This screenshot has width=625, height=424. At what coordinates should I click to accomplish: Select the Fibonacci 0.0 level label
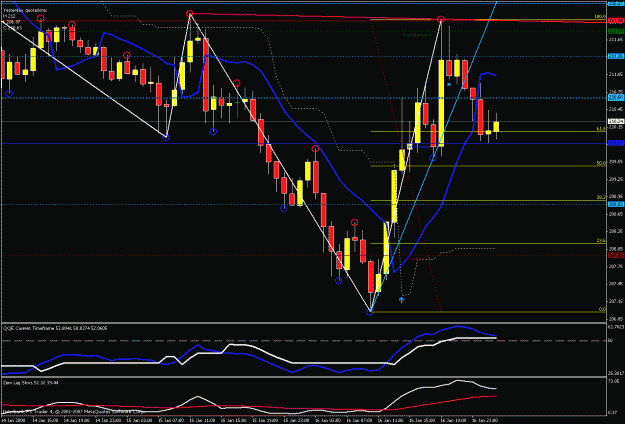tap(603, 309)
